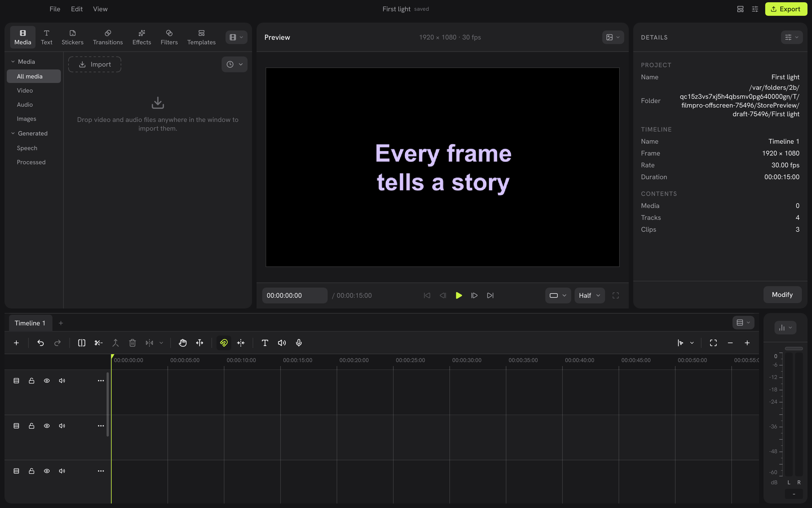
Task: Undo the last action
Action: 41,343
